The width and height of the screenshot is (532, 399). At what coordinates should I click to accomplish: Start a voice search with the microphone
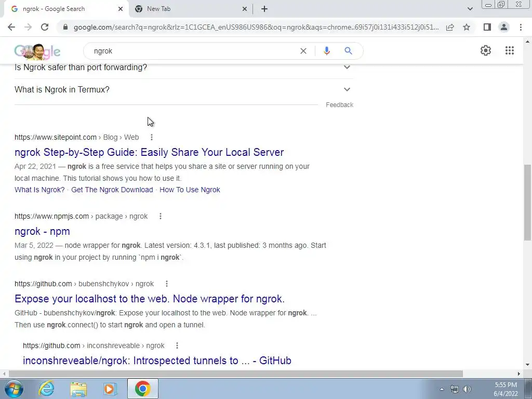pyautogui.click(x=326, y=51)
